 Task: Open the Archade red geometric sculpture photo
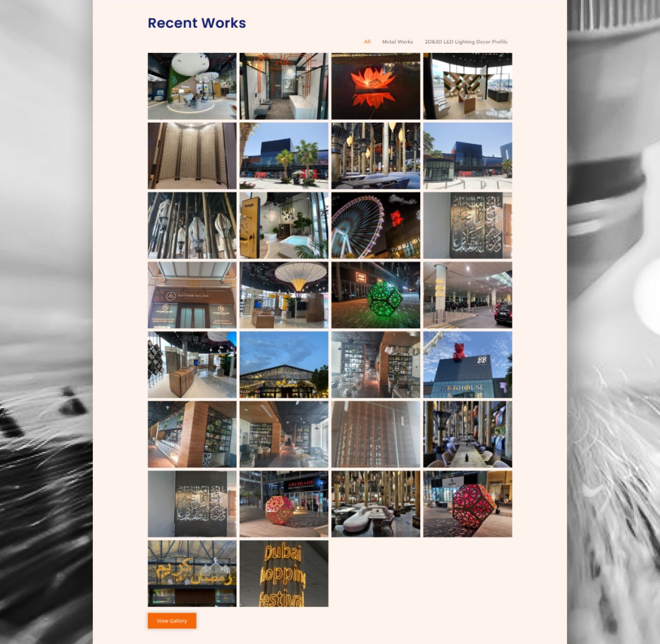pyautogui.click(x=283, y=504)
